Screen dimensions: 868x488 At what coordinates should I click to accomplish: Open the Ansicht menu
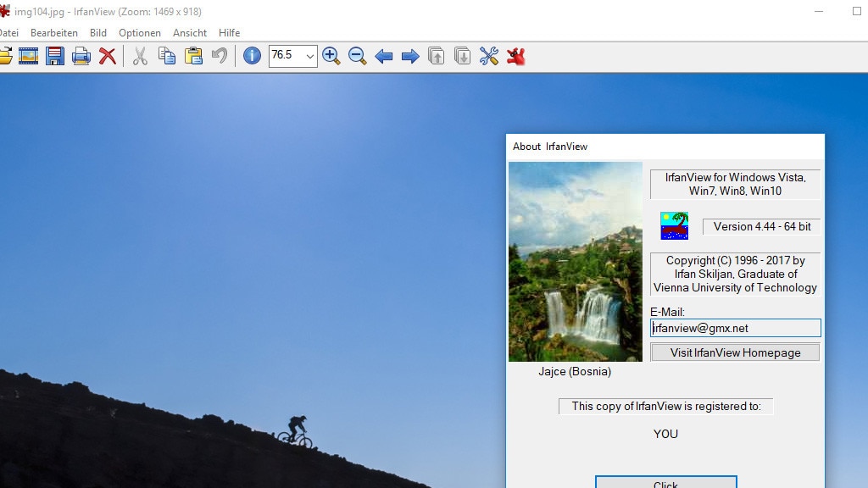189,32
